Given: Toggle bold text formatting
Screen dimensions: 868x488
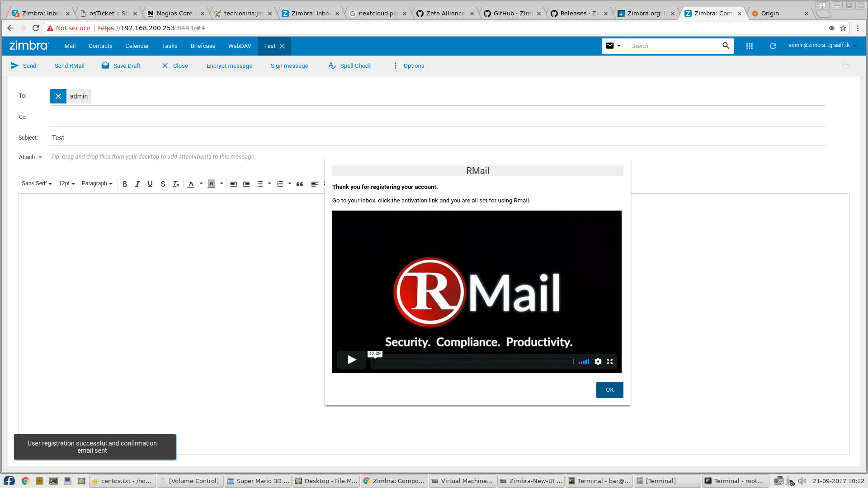Looking at the screenshot, I should pyautogui.click(x=125, y=184).
